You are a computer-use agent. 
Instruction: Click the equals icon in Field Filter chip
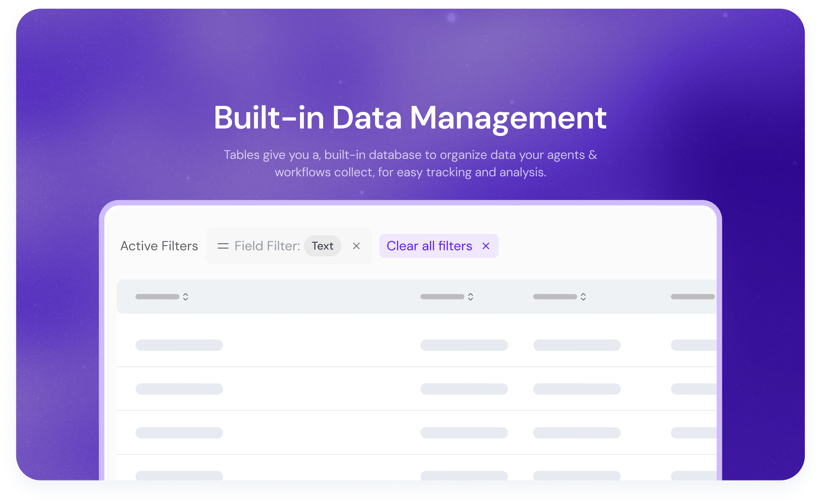tap(223, 246)
